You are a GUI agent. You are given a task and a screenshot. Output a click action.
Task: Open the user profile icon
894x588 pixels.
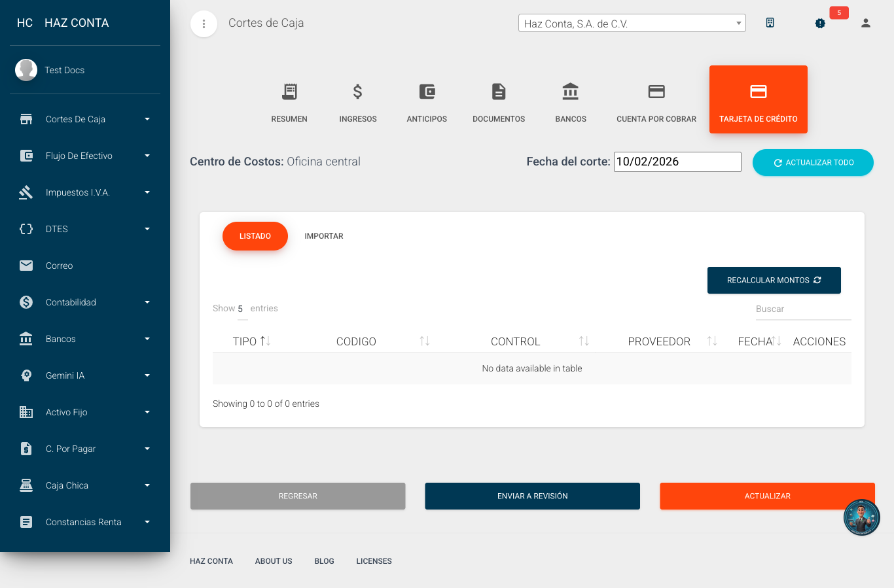tap(865, 23)
